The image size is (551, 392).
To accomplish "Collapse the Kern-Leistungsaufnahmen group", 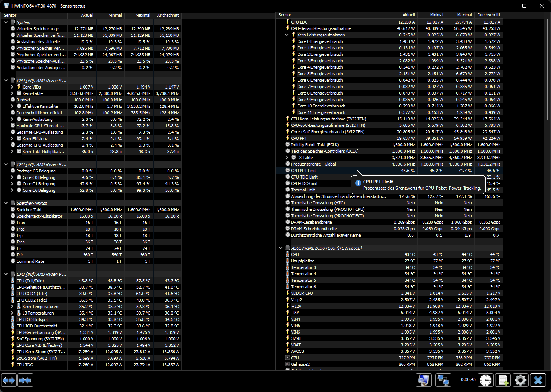I will pos(287,35).
